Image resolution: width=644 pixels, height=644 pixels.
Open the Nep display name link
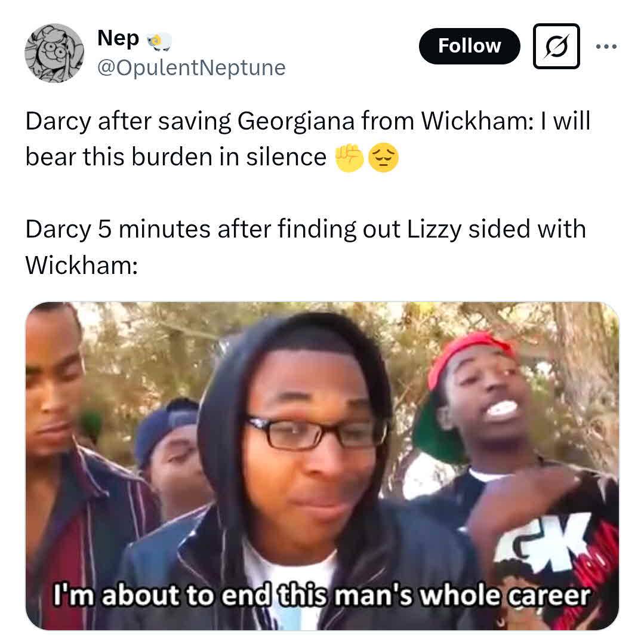click(x=118, y=38)
